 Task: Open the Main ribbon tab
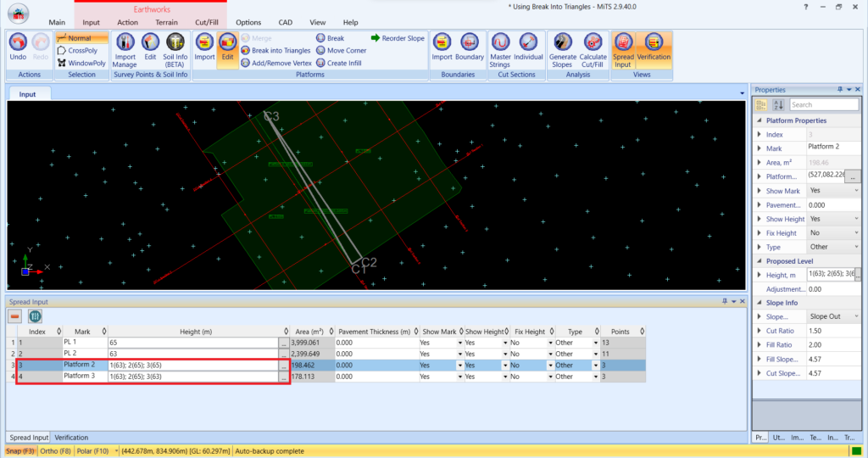(x=57, y=22)
